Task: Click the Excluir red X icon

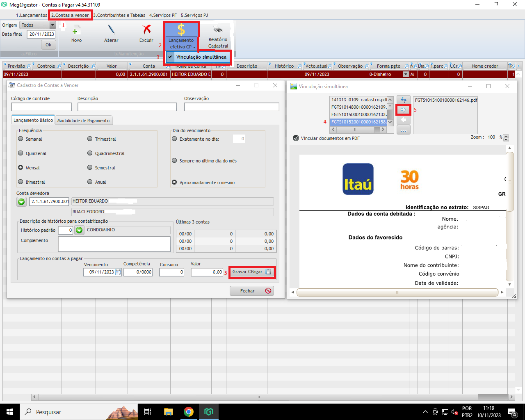Action: pos(146,30)
